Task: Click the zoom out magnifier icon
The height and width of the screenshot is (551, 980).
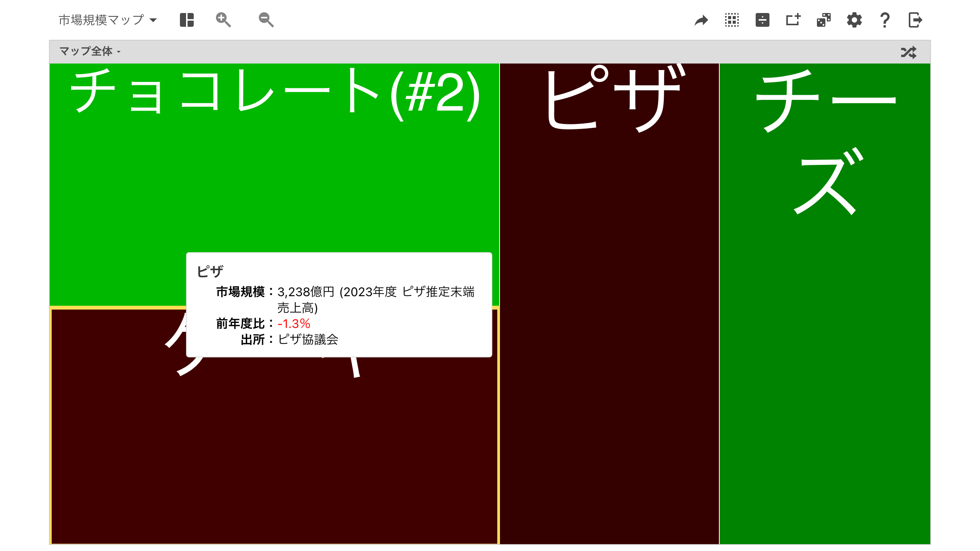Action: click(x=266, y=20)
